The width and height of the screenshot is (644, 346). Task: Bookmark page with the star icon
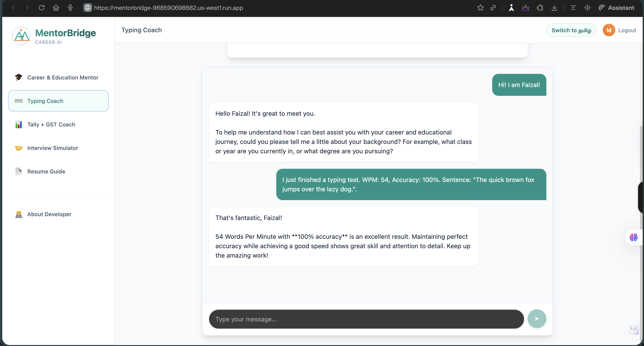[480, 8]
